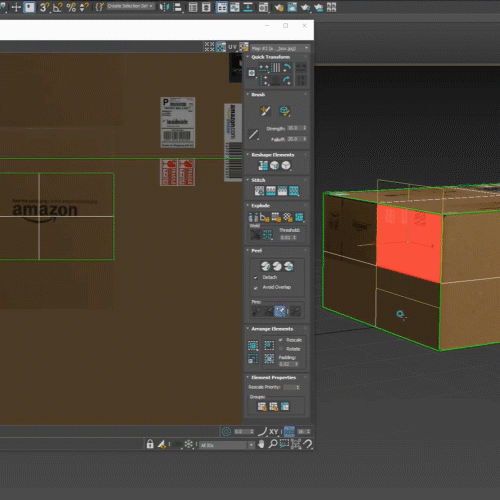Select the red highlighted polygon on box
Image resolution: width=500 pixels, height=500 pixels.
(409, 243)
